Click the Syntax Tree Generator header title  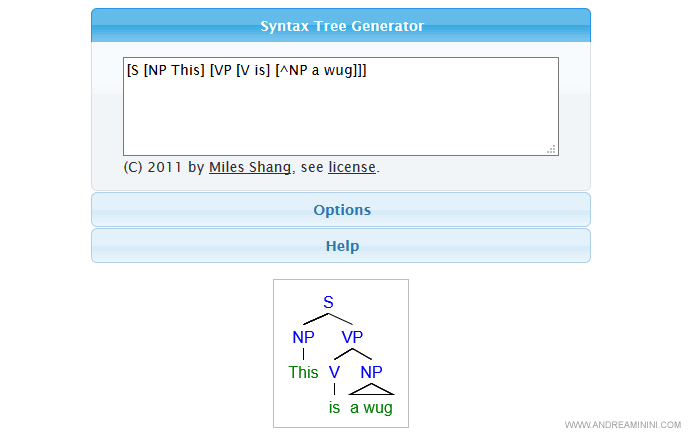(341, 26)
